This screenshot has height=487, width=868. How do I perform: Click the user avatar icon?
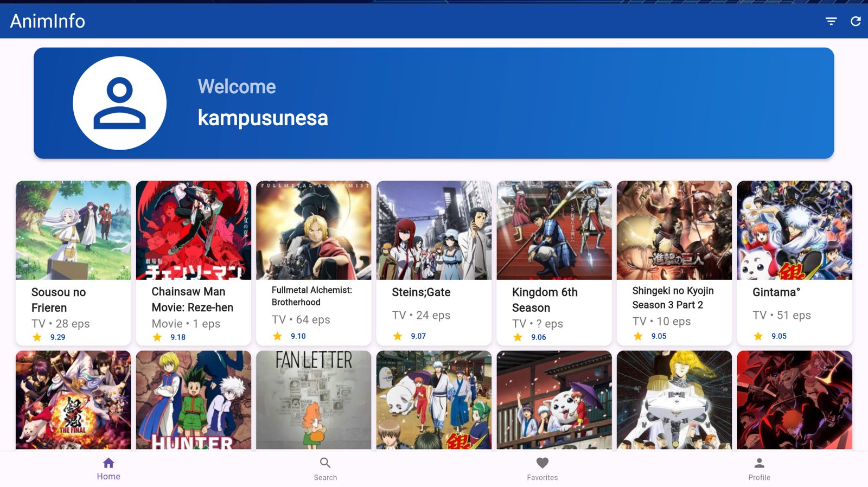(x=119, y=103)
